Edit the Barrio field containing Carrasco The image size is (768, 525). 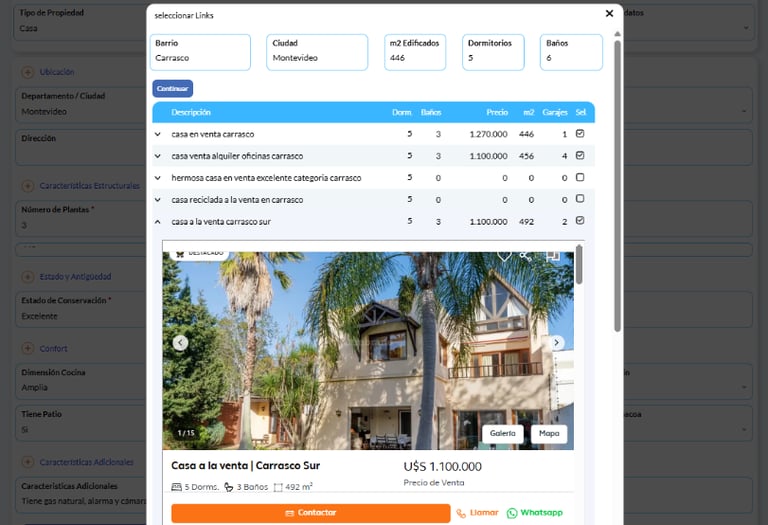(x=200, y=52)
